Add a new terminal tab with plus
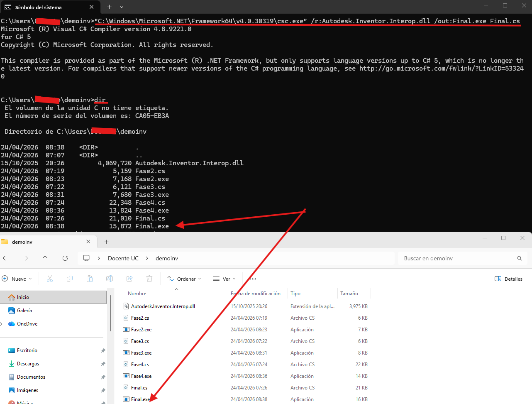 pyautogui.click(x=109, y=7)
